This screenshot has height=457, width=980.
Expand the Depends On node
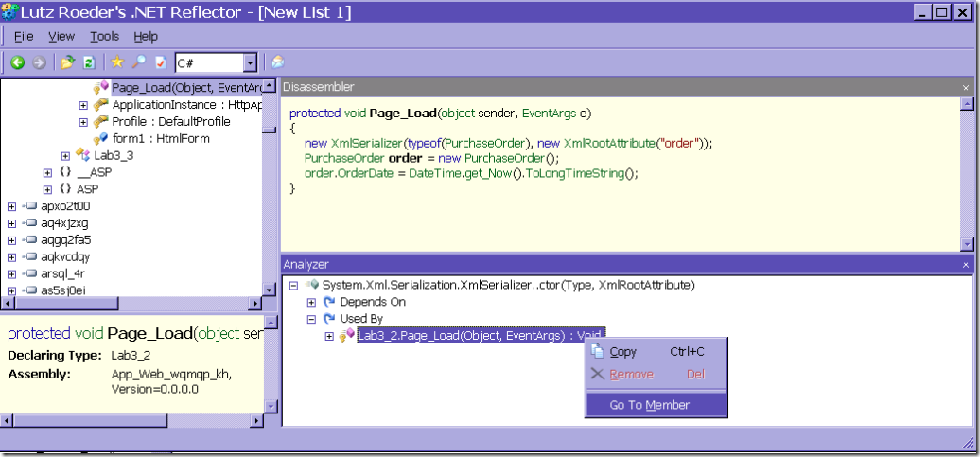click(312, 302)
